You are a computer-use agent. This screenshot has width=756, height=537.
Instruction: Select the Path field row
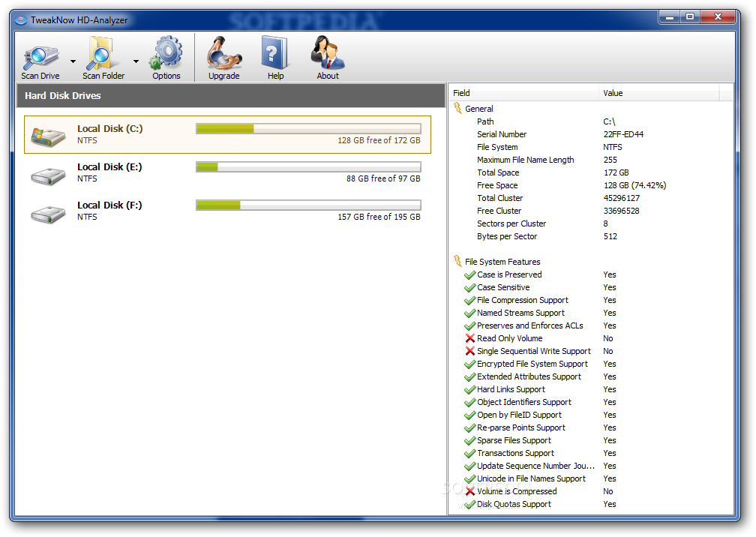(x=591, y=121)
